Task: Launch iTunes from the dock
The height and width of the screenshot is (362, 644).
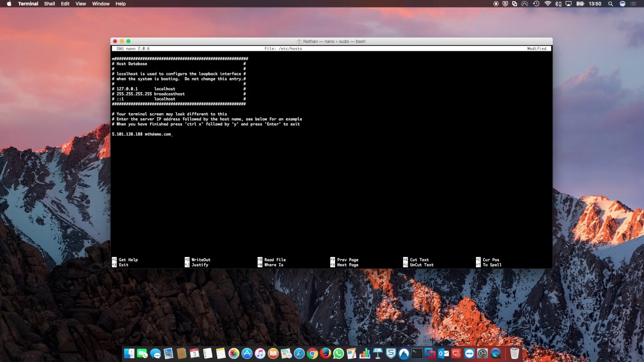Action: pyautogui.click(x=260, y=353)
